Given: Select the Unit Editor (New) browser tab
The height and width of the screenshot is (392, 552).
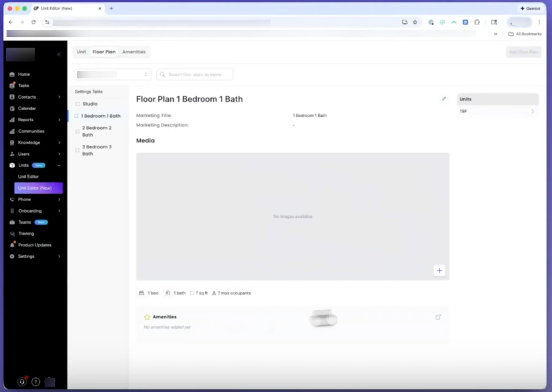Looking at the screenshot, I should (x=67, y=9).
